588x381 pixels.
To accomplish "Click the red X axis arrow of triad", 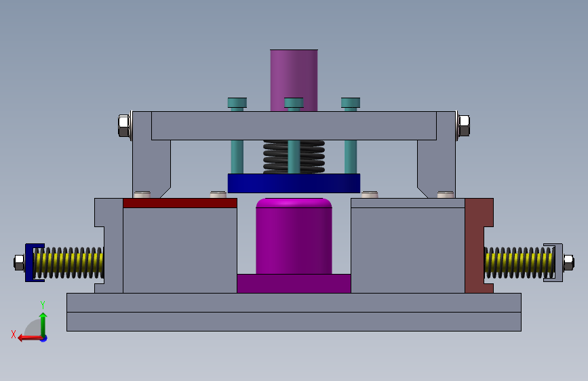I will pos(29,338).
